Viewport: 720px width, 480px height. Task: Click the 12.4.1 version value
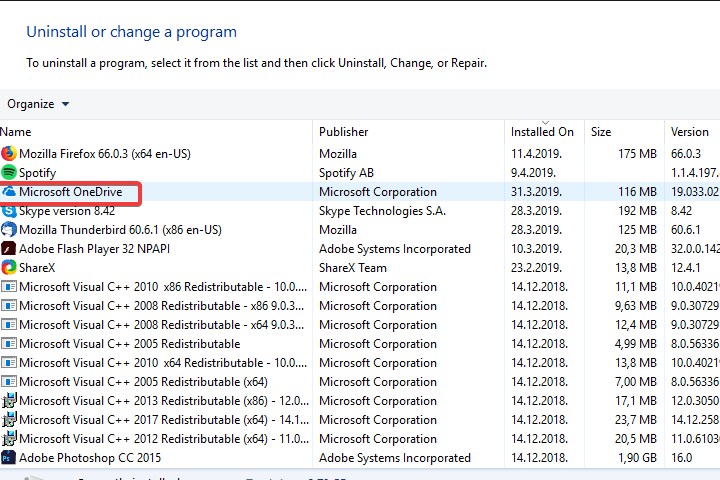click(x=686, y=267)
